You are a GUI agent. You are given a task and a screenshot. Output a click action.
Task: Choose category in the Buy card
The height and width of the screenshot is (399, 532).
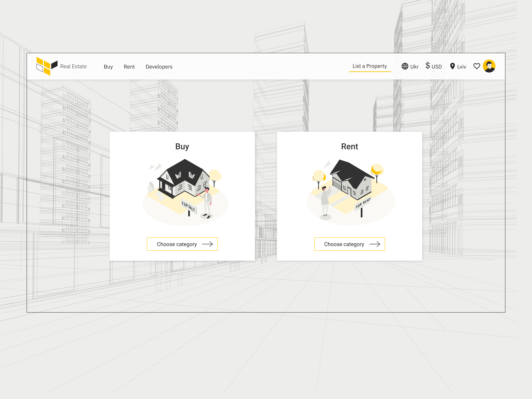(x=182, y=244)
